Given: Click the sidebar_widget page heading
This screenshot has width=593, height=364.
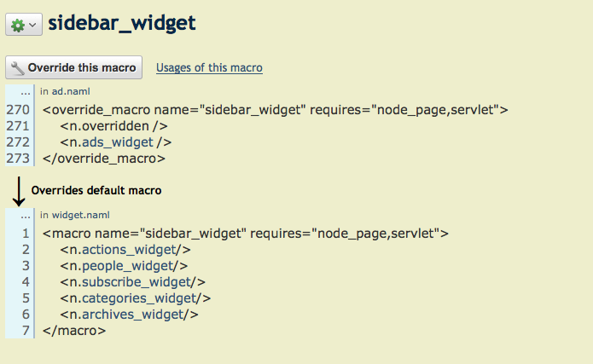Looking at the screenshot, I should (x=121, y=23).
